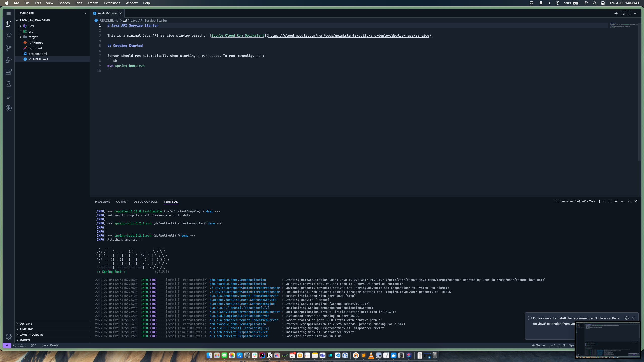Kill terminal with the trash icon
644x362 pixels.
616,201
